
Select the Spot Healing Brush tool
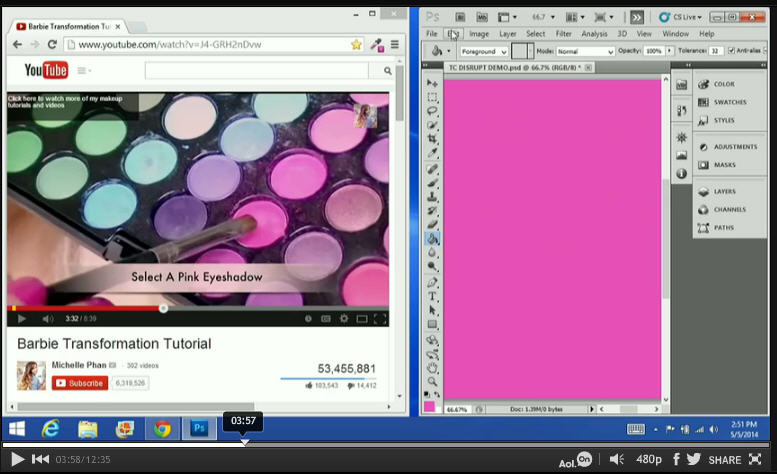pyautogui.click(x=432, y=169)
